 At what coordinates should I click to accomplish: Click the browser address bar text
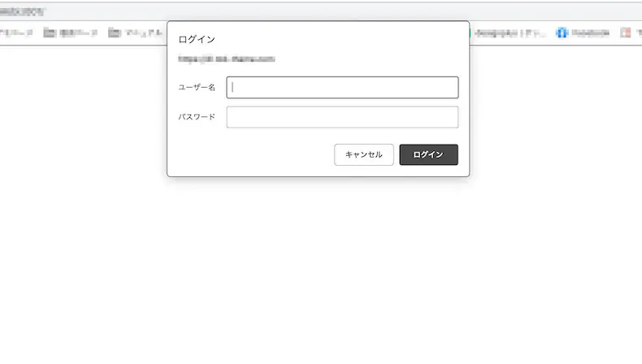[23, 11]
